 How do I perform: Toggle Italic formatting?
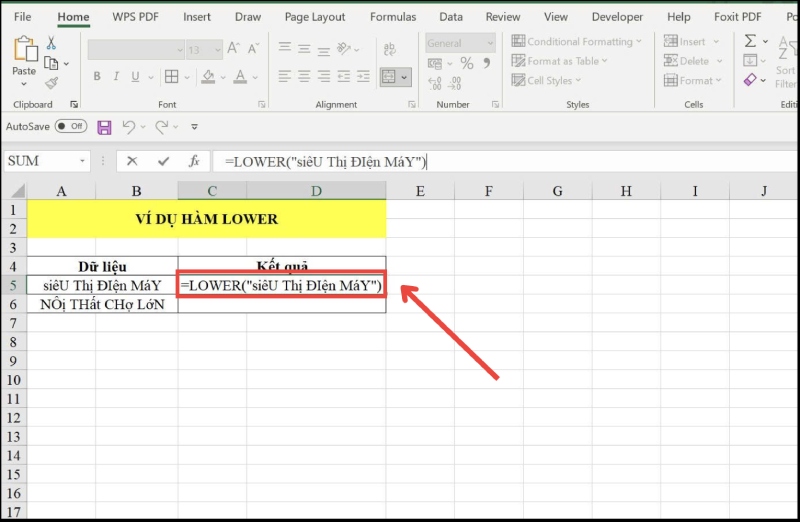116,77
